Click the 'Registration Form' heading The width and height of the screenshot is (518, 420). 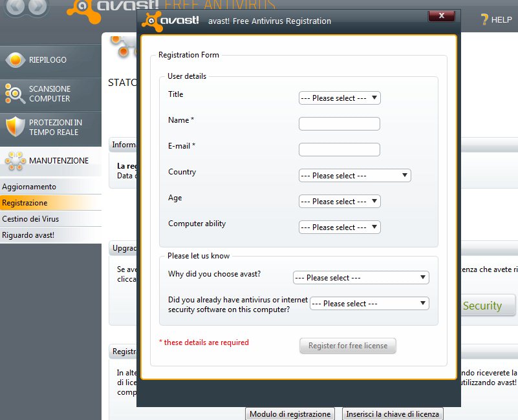click(189, 55)
